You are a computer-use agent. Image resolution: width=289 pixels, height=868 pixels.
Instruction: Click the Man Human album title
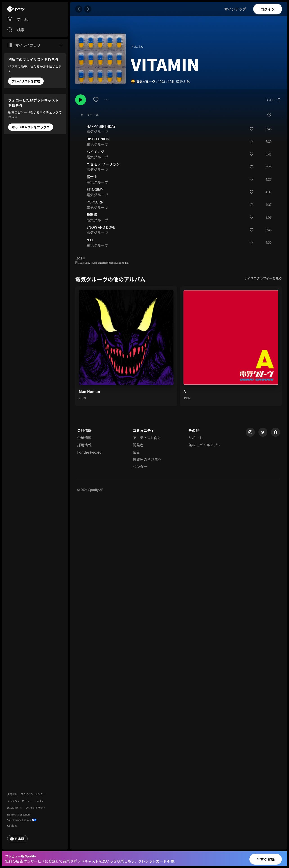click(90, 392)
